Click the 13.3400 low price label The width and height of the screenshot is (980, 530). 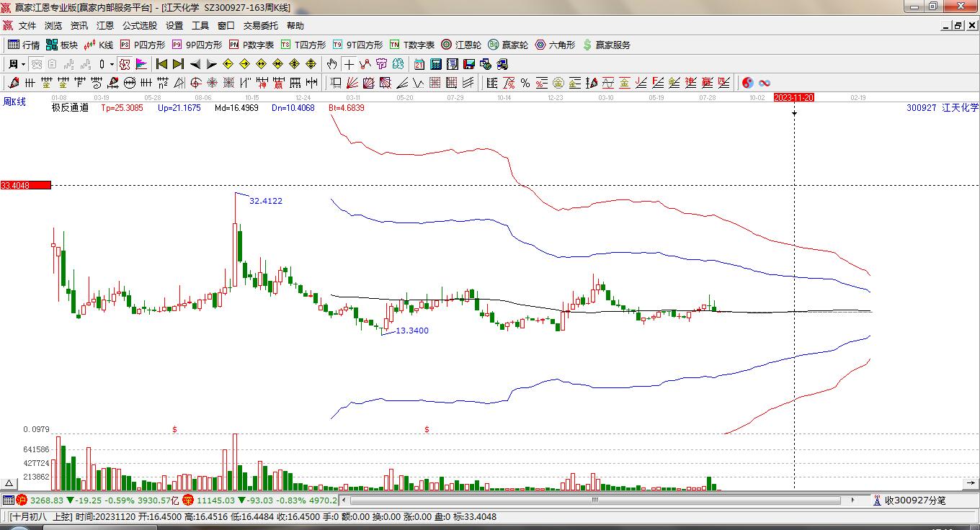click(413, 331)
